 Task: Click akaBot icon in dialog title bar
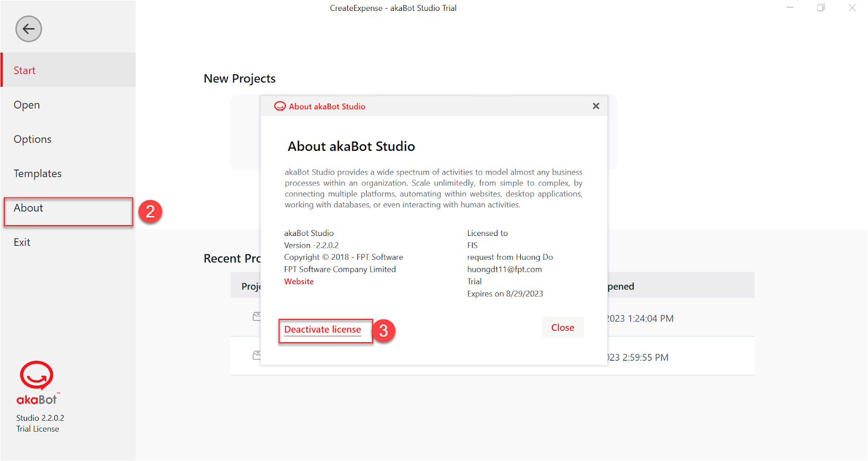[x=280, y=106]
